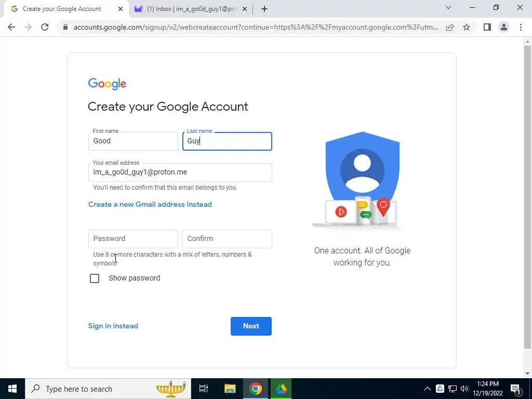
Task: Open the browser side panel
Action: [x=487, y=27]
